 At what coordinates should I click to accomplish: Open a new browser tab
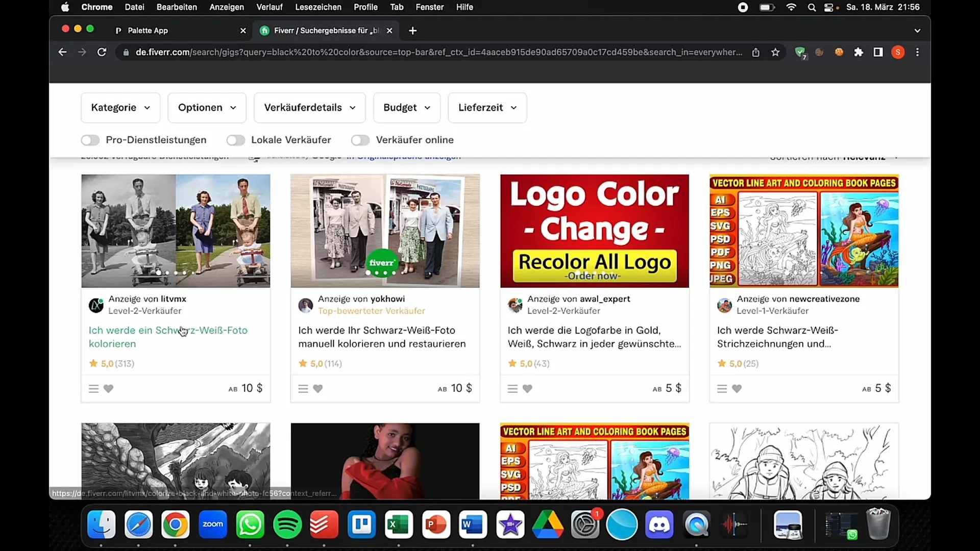(413, 31)
